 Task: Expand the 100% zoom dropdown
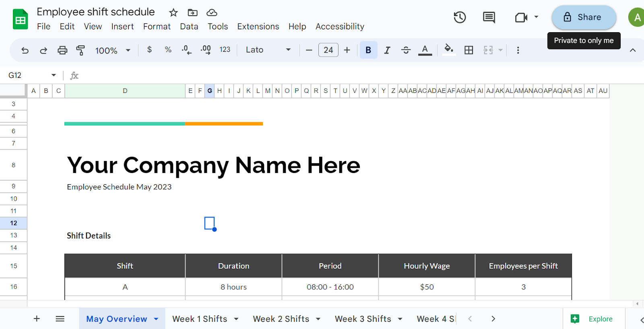(128, 50)
